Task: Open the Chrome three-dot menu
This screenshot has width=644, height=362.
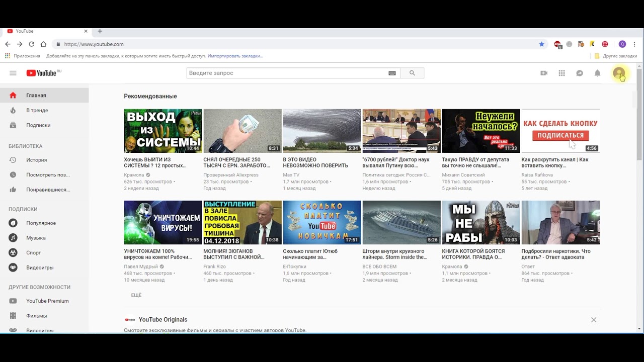Action: 635,44
